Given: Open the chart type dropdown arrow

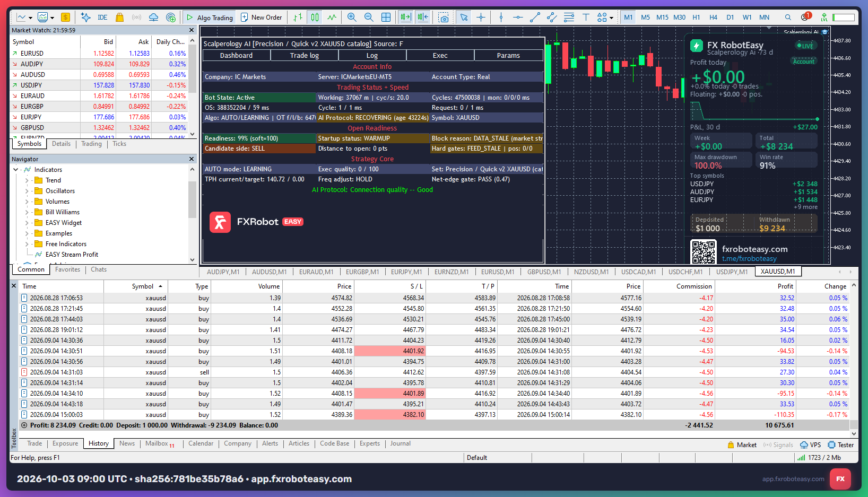Looking at the screenshot, I should pyautogui.click(x=30, y=18).
